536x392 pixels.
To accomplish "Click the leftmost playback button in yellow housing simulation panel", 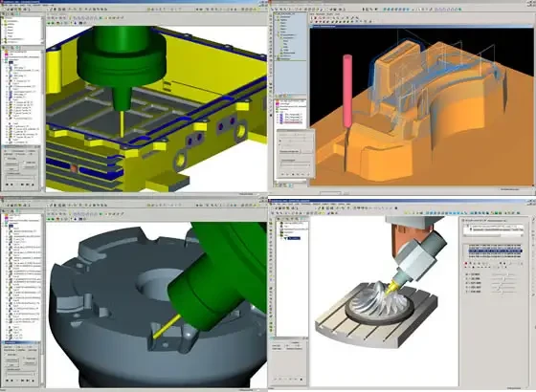I will (x=8, y=185).
